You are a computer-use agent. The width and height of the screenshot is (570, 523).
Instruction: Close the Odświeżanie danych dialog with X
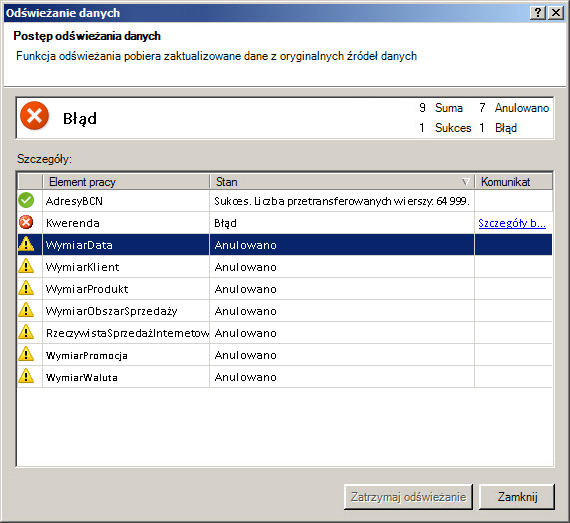pos(556,13)
